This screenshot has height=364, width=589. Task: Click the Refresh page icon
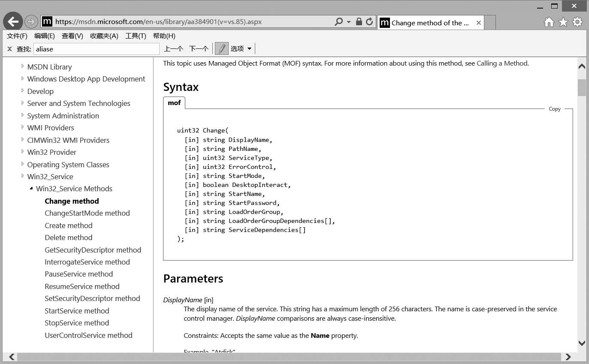369,21
